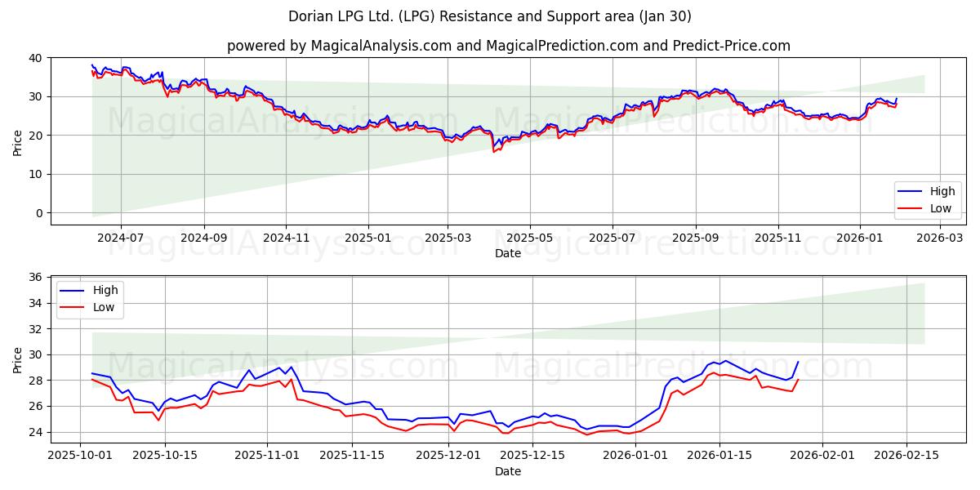This screenshot has width=980, height=490.
Task: Click the top chart's 'Price' y-axis label
Action: pyautogui.click(x=18, y=141)
